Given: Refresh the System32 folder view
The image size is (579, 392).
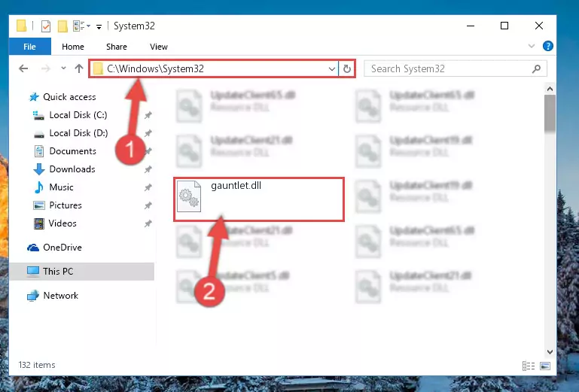Looking at the screenshot, I should click(x=347, y=68).
